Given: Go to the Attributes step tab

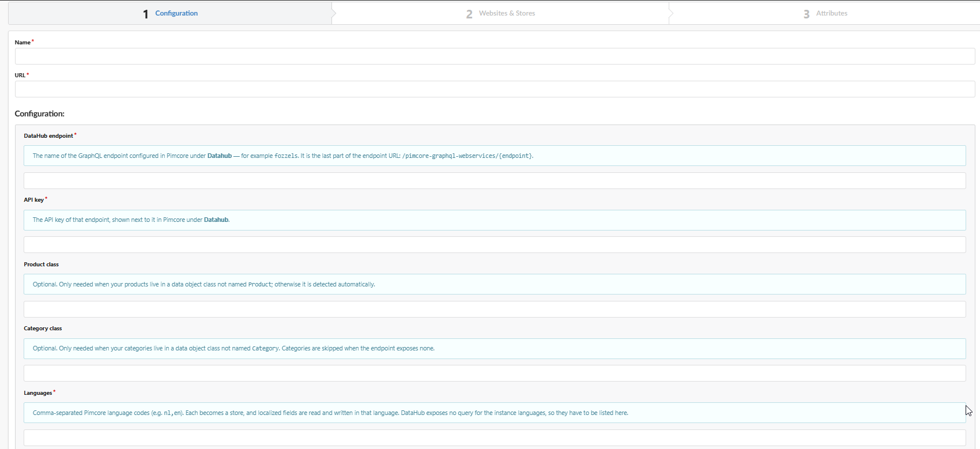Looking at the screenshot, I should 825,13.
